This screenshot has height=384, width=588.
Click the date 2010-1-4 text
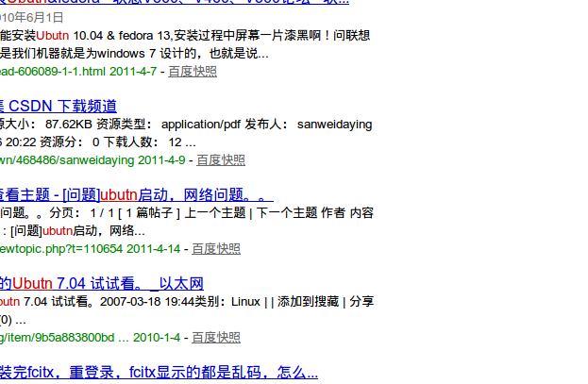tap(157, 338)
